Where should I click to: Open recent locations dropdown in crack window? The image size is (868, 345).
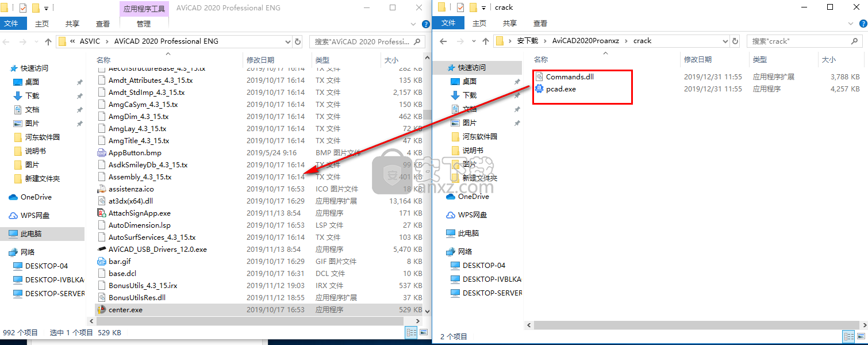tap(474, 41)
